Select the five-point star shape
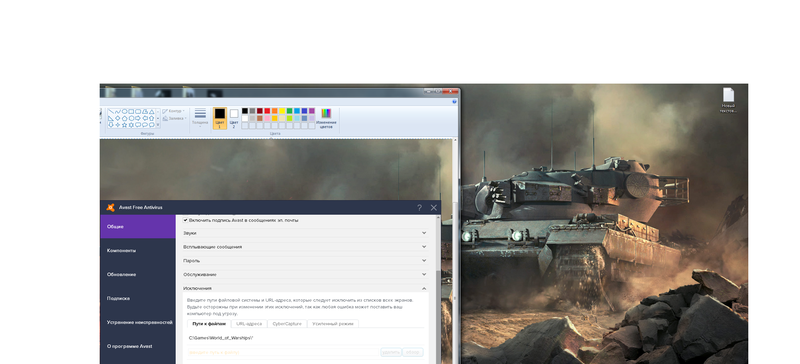This screenshot has height=364, width=800. [x=124, y=125]
